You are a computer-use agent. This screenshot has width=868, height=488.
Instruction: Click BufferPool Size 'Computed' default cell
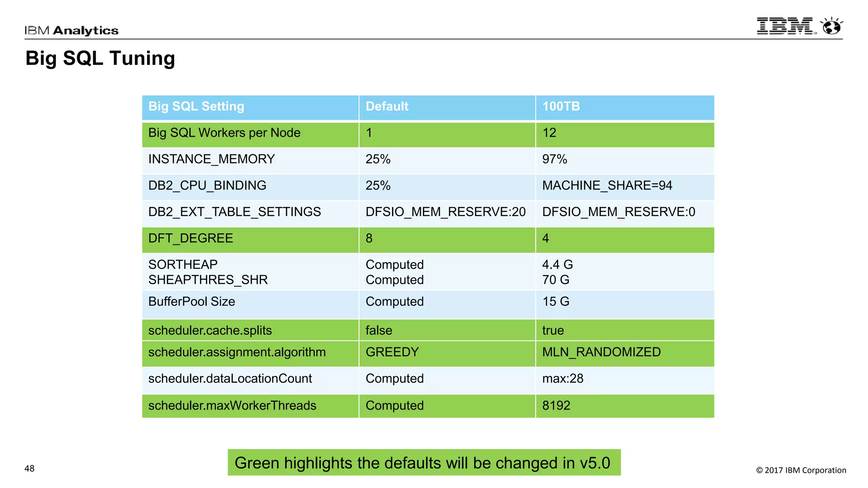pyautogui.click(x=447, y=305)
